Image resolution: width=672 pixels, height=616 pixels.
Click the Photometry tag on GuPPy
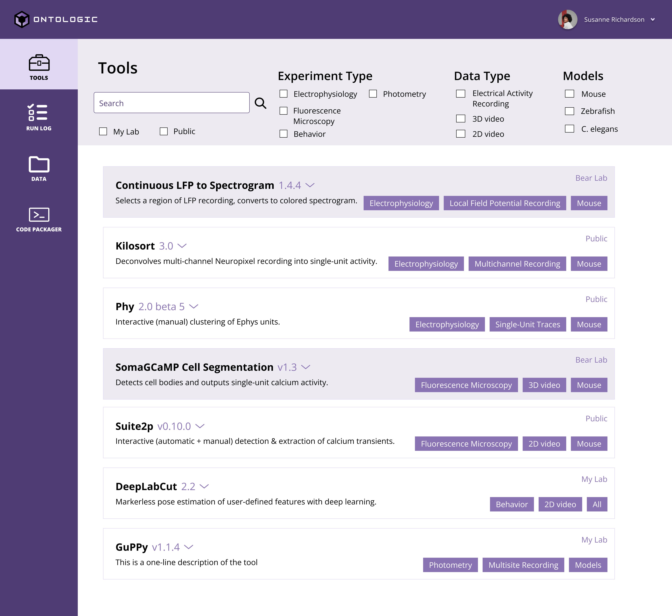pyautogui.click(x=450, y=565)
